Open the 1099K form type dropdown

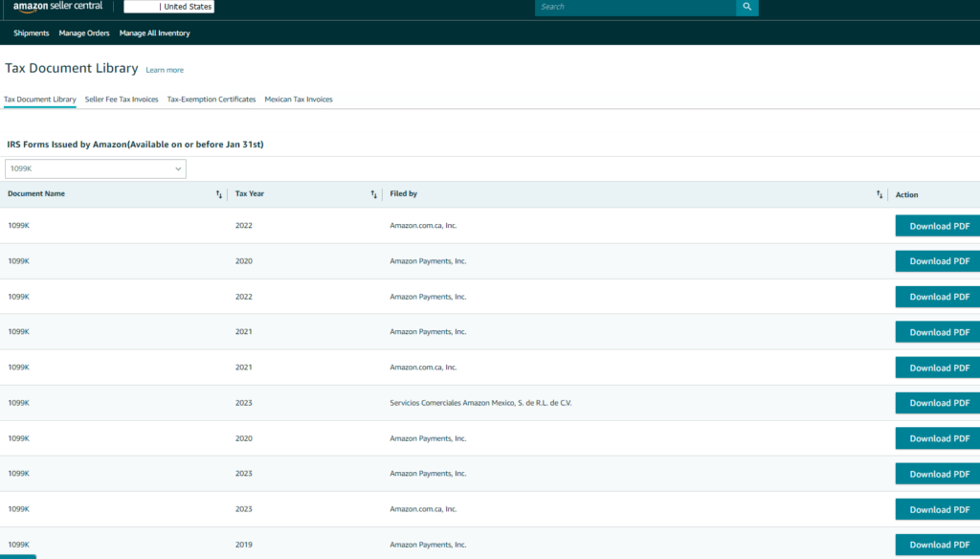click(96, 168)
